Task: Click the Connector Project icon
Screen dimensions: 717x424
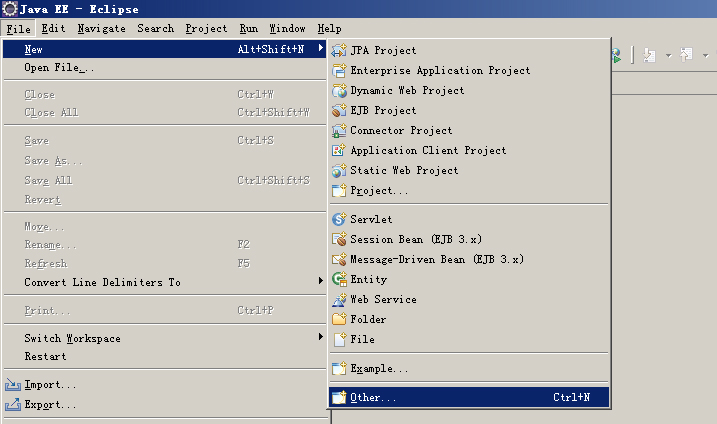Action: pyautogui.click(x=339, y=130)
